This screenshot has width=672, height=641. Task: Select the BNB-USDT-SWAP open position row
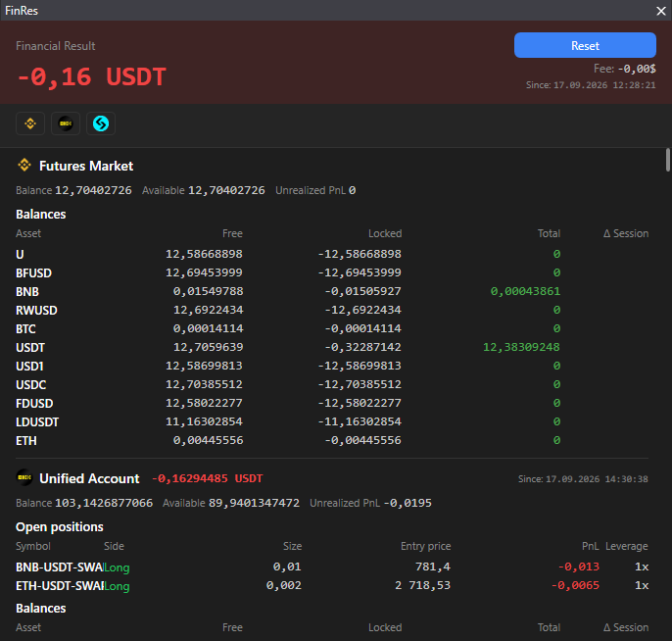tap(332, 567)
